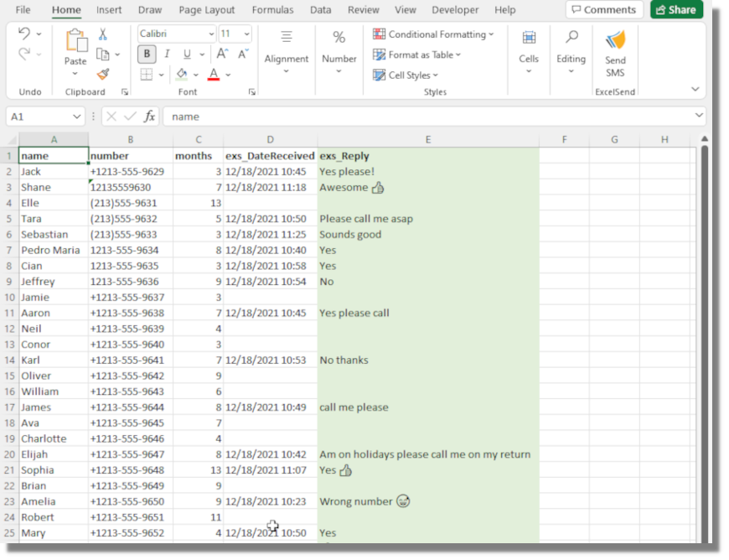Click the Undo arrow icon
Image resolution: width=729 pixels, height=560 pixels.
23,34
